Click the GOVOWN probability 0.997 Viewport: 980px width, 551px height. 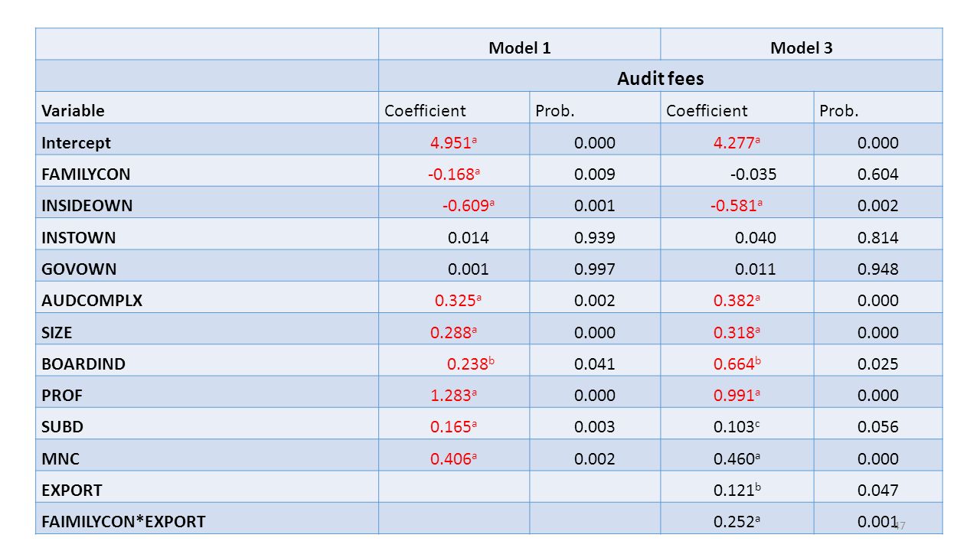tap(595, 269)
